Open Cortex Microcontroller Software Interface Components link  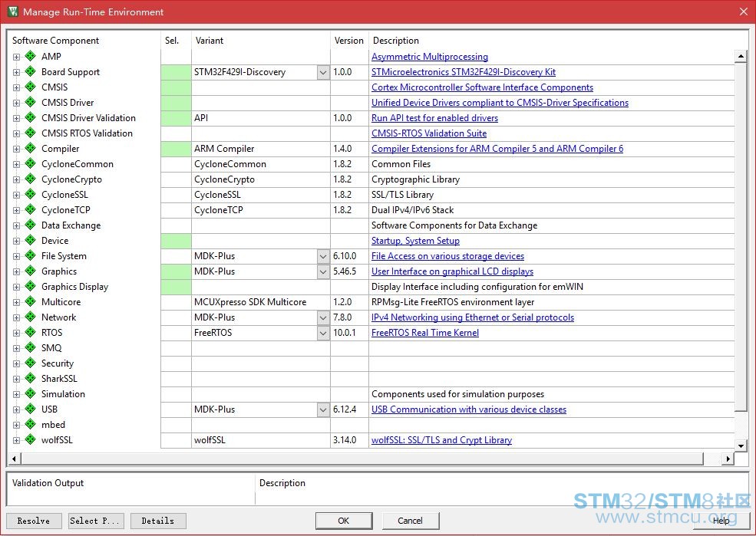pos(482,87)
